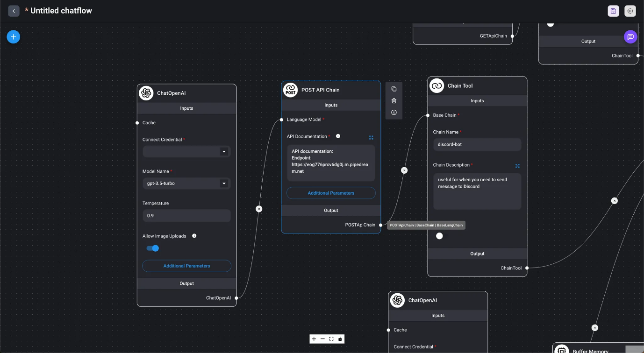Open chatflow settings gear icon
644x353 pixels.
(x=630, y=11)
